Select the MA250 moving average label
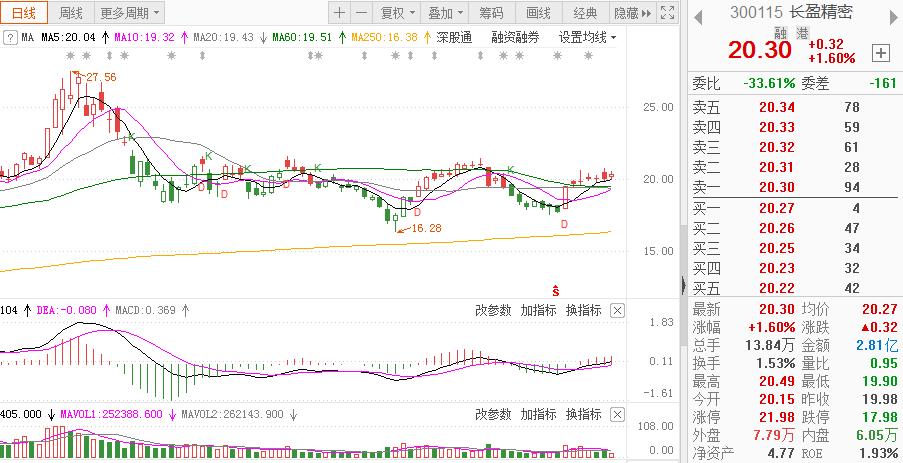Screen dimensions: 903x463 (x=385, y=38)
